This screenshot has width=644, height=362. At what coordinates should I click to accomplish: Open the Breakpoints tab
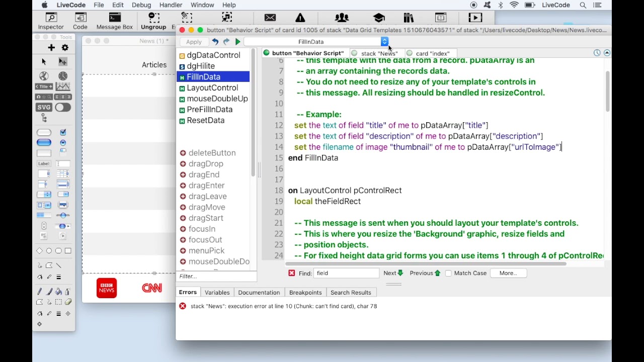(x=305, y=293)
